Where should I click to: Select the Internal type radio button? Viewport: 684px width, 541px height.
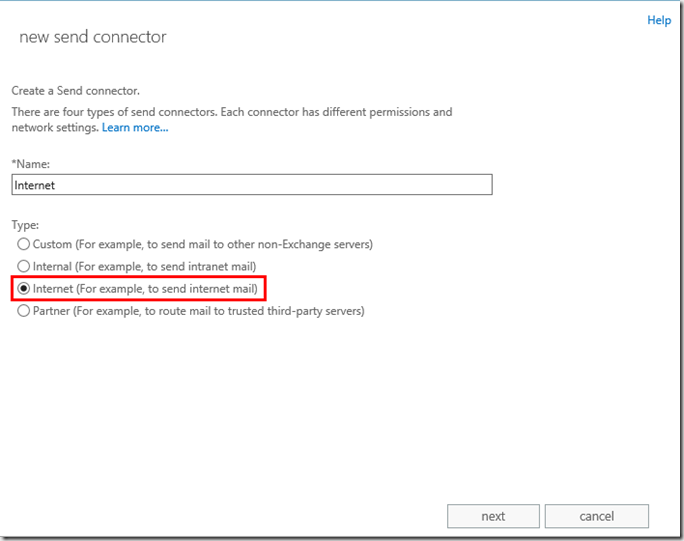[23, 267]
